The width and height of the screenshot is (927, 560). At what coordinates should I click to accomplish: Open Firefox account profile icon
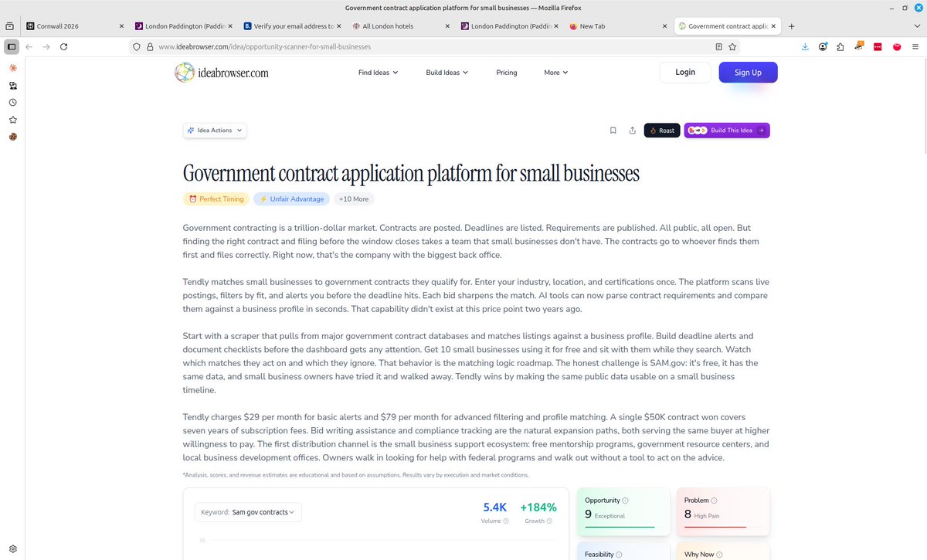(823, 46)
